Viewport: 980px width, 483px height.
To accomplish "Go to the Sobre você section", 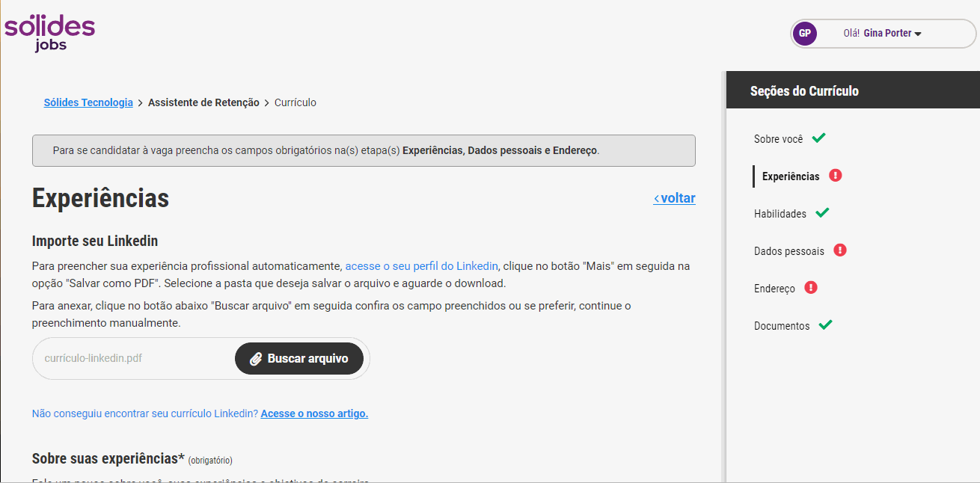I will point(778,139).
